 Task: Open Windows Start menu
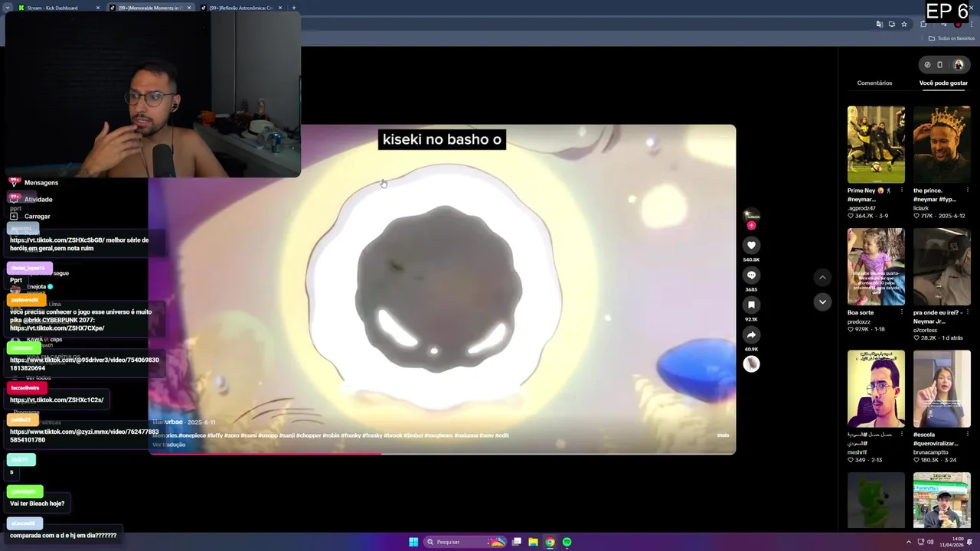click(413, 542)
